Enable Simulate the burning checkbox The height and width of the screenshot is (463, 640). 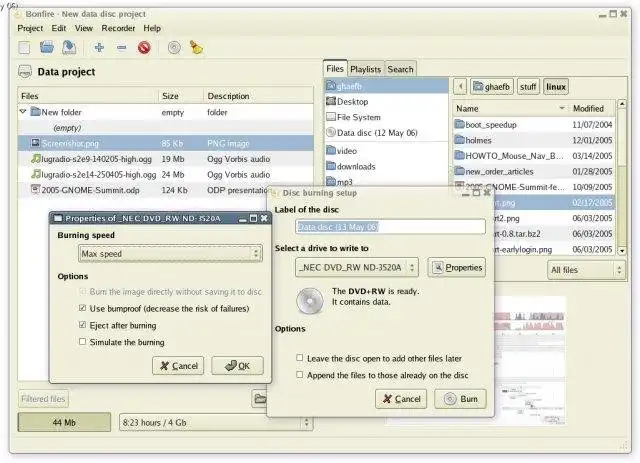click(82, 341)
